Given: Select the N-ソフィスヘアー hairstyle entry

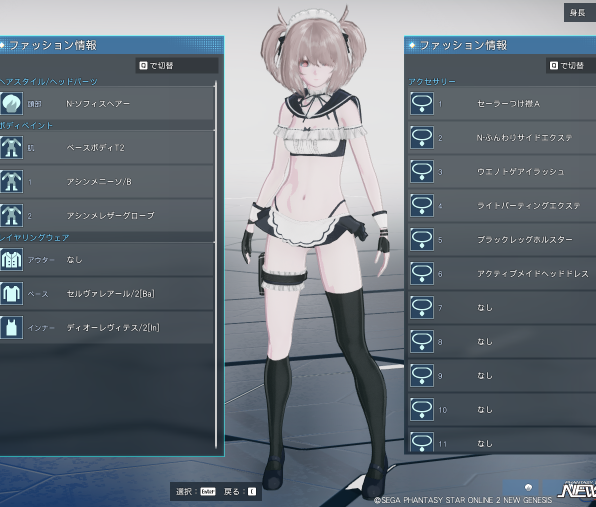Looking at the screenshot, I should pyautogui.click(x=107, y=103).
